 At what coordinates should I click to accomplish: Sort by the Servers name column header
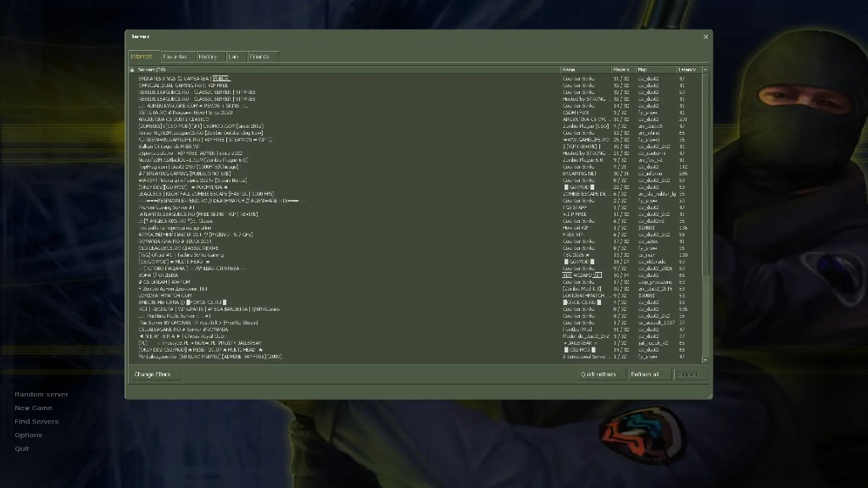pyautogui.click(x=348, y=69)
